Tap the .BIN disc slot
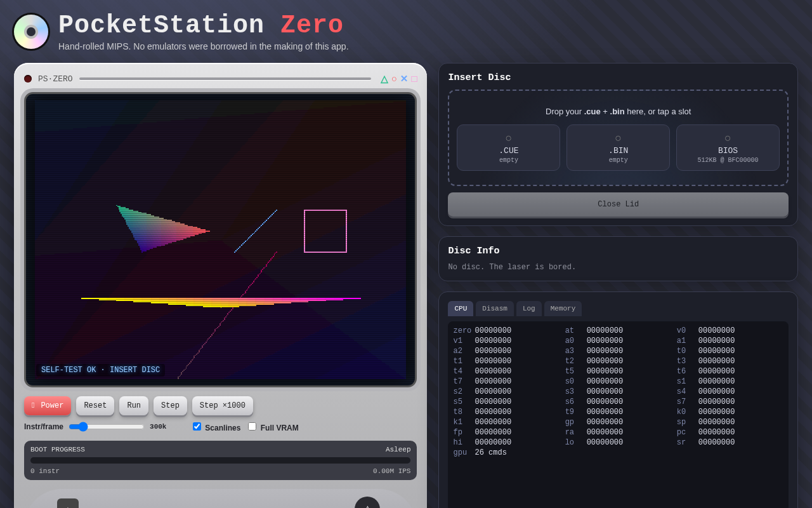This screenshot has width=812, height=508. click(619, 148)
